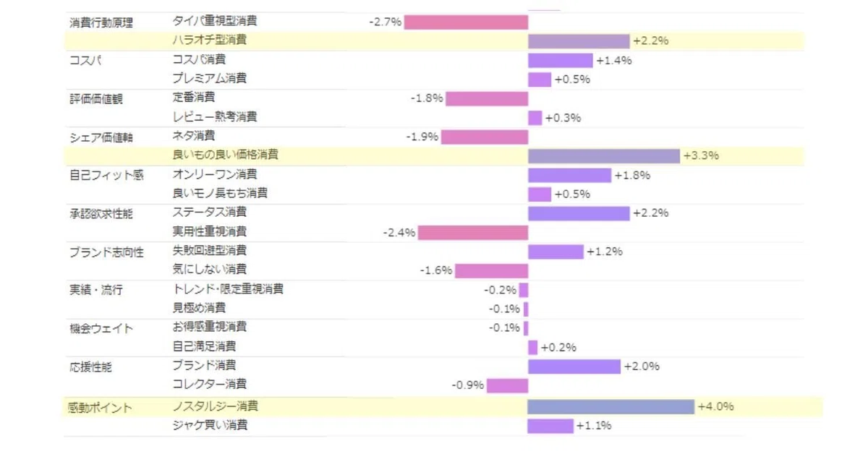Select the 消費行動原理 category label

(101, 22)
